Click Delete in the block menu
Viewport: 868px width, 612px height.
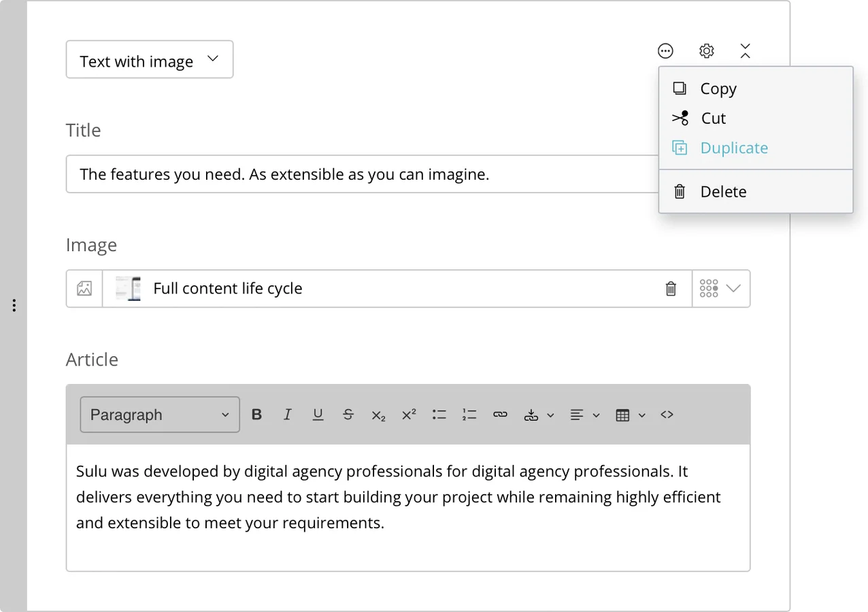coord(723,192)
